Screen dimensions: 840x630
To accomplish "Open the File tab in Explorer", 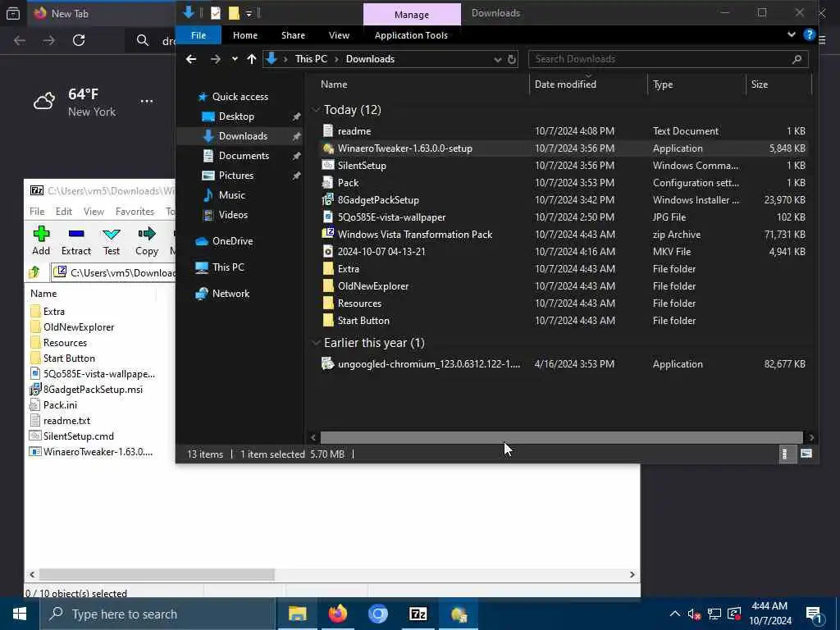I will 199,35.
